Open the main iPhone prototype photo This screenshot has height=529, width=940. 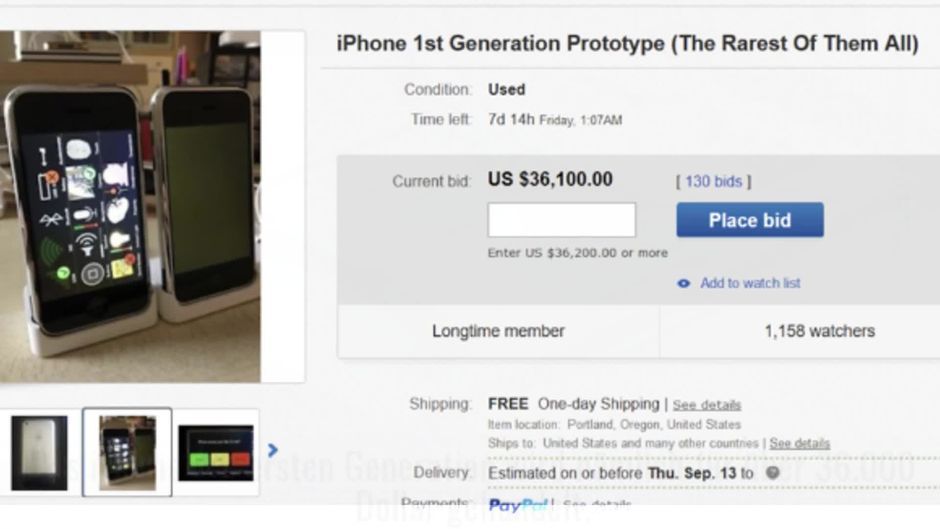click(x=130, y=207)
